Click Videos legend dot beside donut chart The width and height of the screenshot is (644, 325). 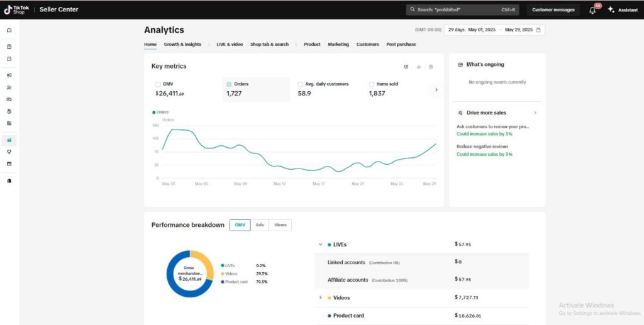[223, 273]
